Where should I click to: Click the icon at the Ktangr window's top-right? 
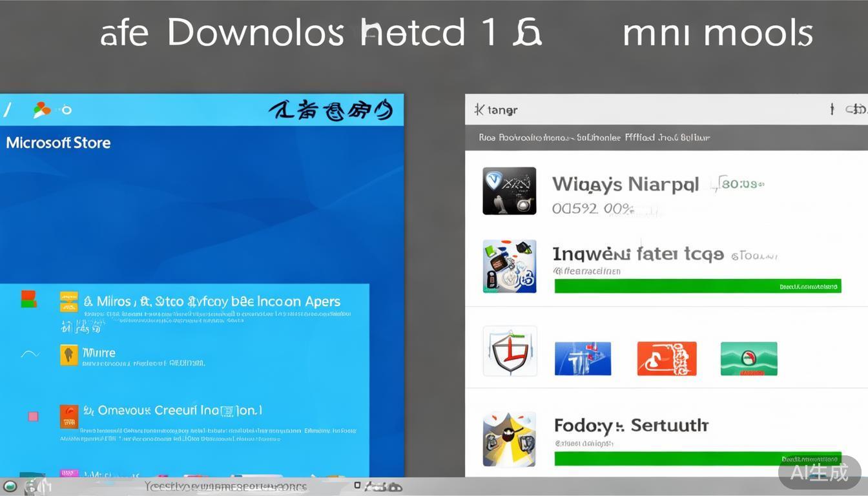pos(856,110)
